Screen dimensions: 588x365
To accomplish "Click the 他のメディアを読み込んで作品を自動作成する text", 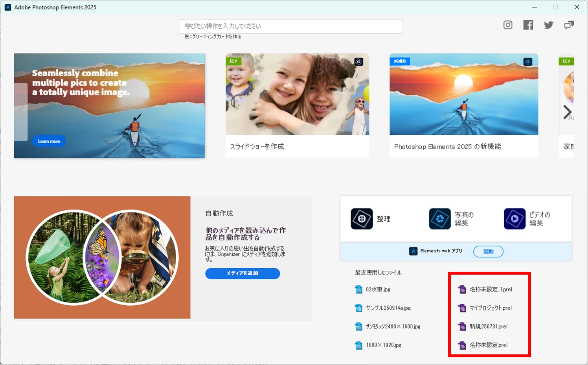I will click(x=246, y=234).
